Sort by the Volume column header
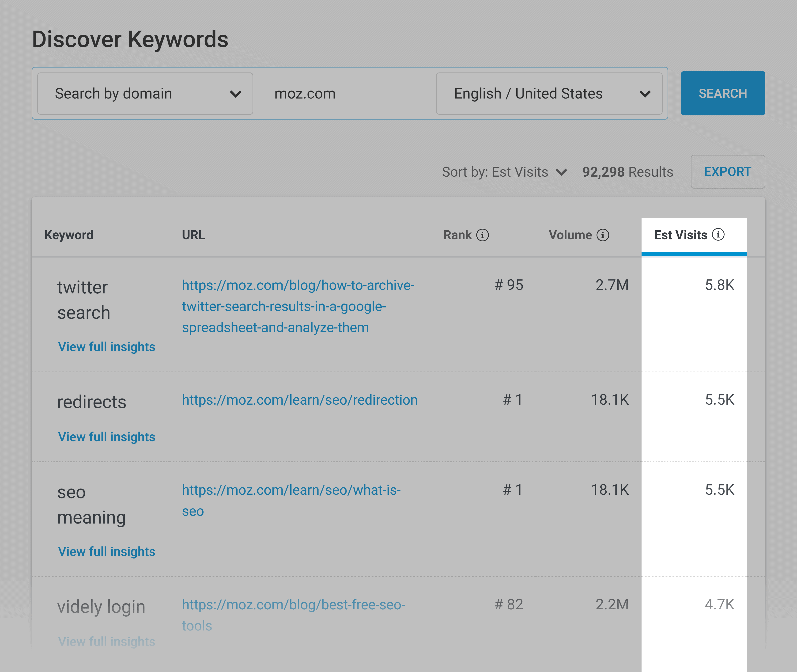The image size is (797, 672). pyautogui.click(x=570, y=235)
